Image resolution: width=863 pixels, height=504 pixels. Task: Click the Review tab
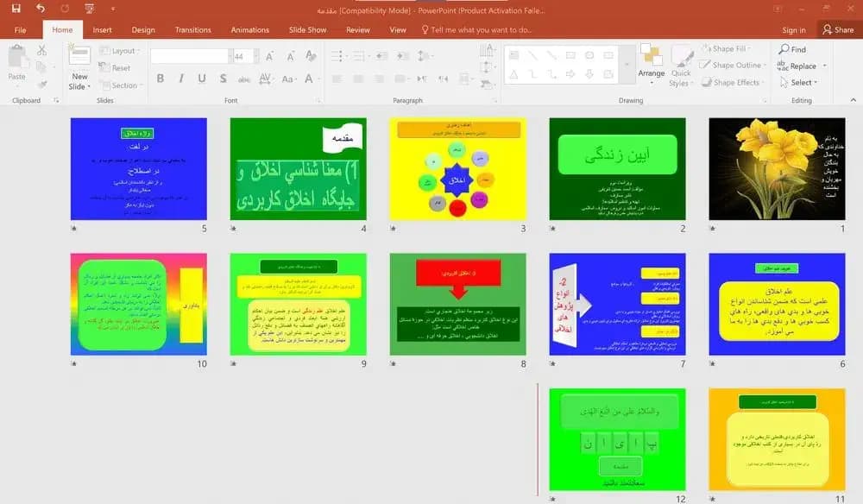coord(358,29)
